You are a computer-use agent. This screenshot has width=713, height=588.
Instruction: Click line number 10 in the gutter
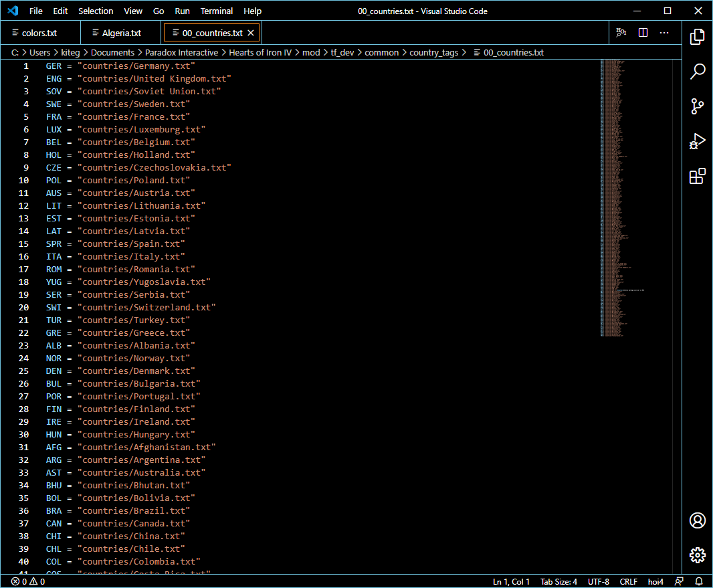[x=23, y=181]
